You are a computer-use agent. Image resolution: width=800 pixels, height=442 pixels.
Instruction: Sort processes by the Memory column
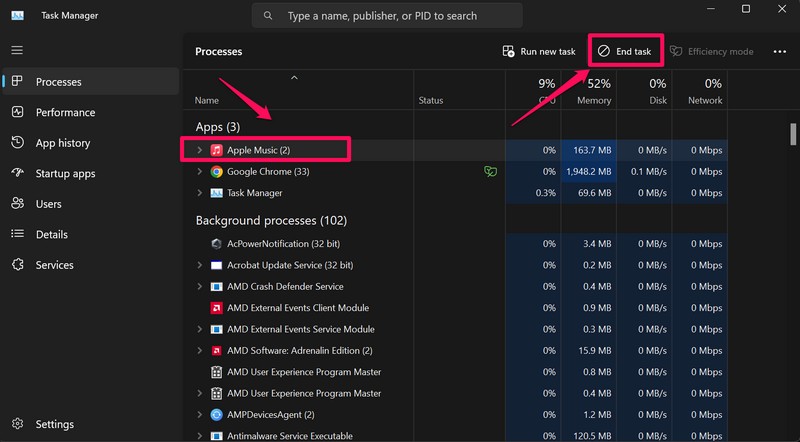[593, 90]
